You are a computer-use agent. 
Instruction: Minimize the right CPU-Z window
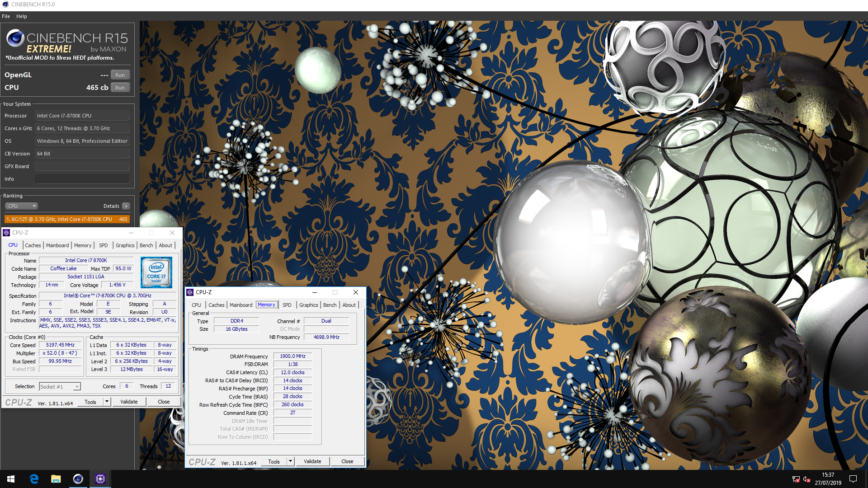pyautogui.click(x=315, y=292)
